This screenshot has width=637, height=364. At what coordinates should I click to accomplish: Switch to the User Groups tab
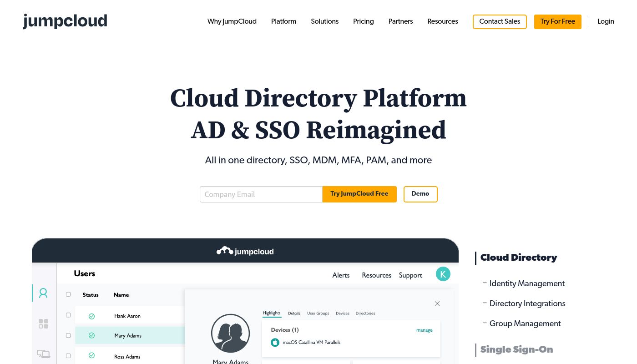[x=318, y=313]
